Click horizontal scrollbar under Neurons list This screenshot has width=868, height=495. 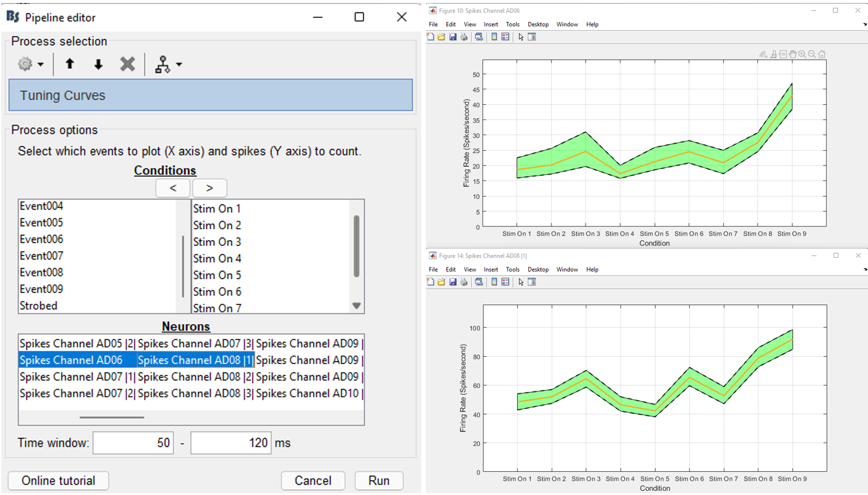(112, 418)
